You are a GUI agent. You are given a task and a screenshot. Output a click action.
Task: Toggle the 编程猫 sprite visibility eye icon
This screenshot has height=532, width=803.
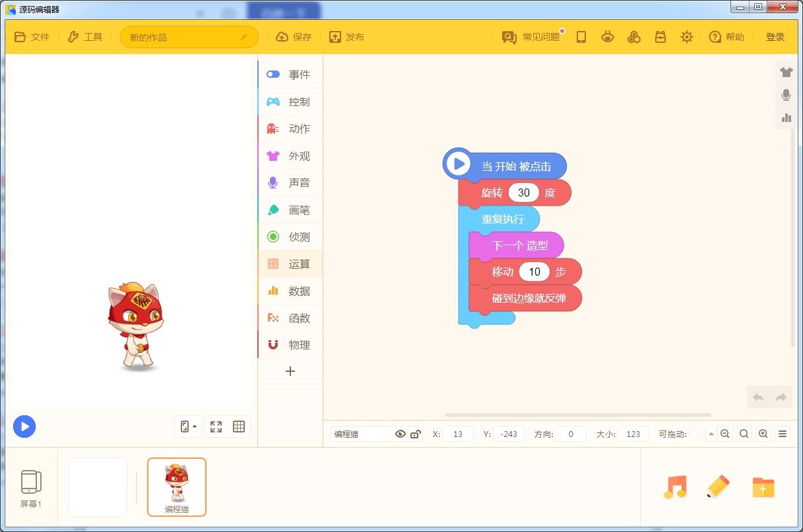pyautogui.click(x=401, y=434)
